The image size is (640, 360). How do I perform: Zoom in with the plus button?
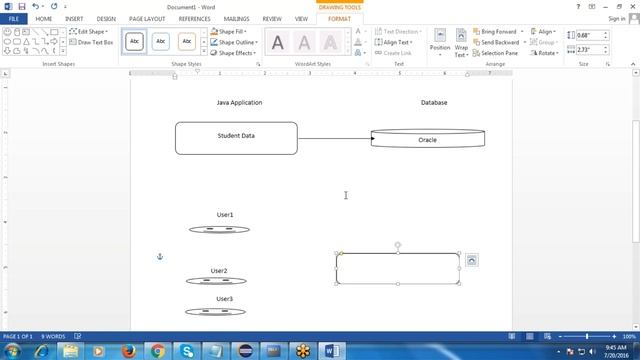[614, 336]
